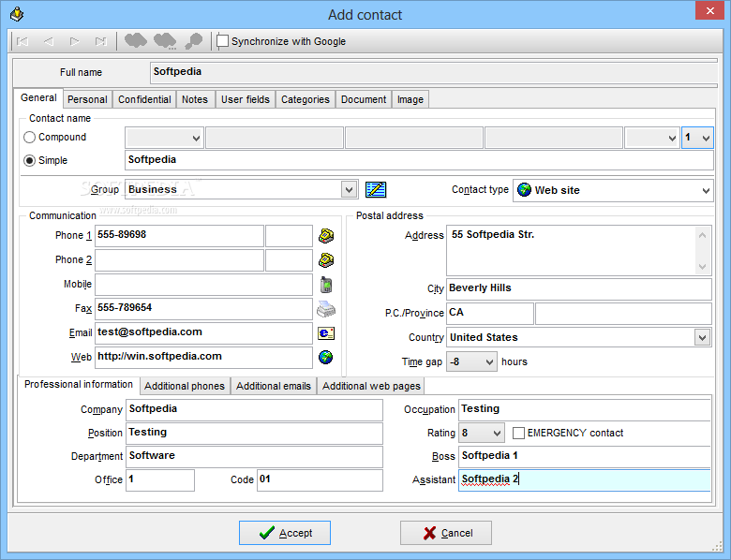The width and height of the screenshot is (731, 560).
Task: Click the Company field
Action: [x=254, y=409]
